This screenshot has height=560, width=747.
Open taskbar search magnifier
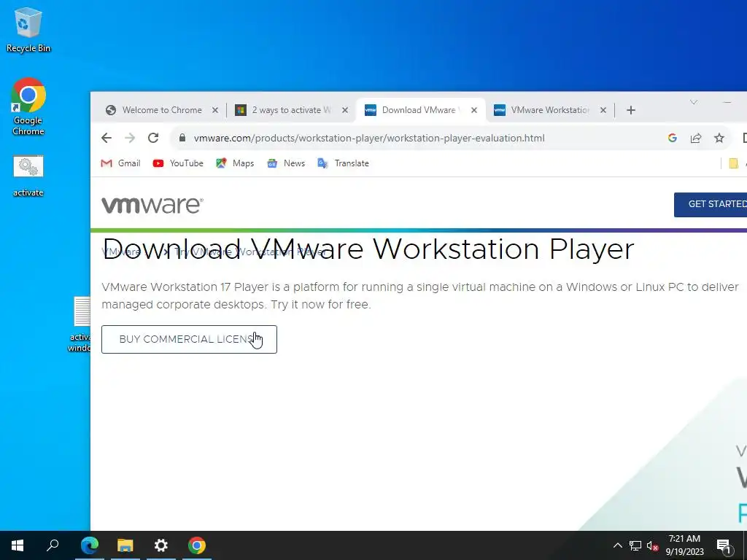(x=53, y=545)
